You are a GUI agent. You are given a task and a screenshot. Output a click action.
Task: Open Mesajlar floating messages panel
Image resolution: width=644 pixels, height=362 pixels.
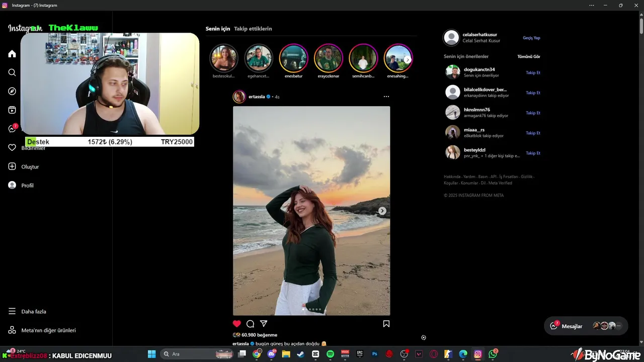(586, 326)
